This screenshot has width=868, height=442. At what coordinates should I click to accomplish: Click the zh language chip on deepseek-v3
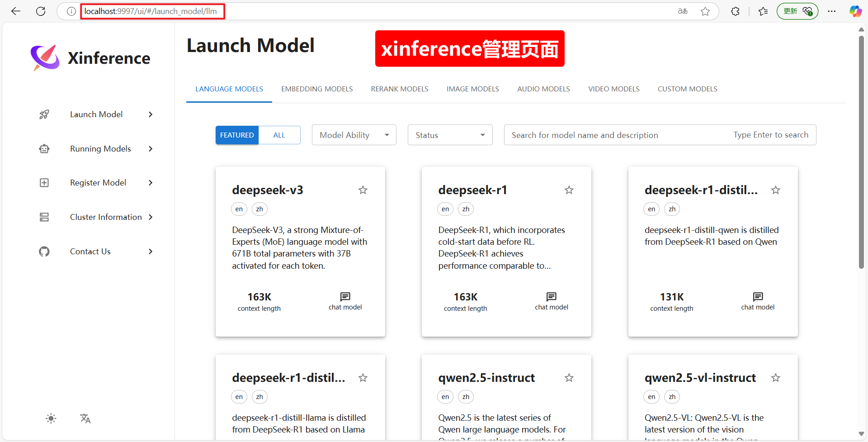point(259,209)
